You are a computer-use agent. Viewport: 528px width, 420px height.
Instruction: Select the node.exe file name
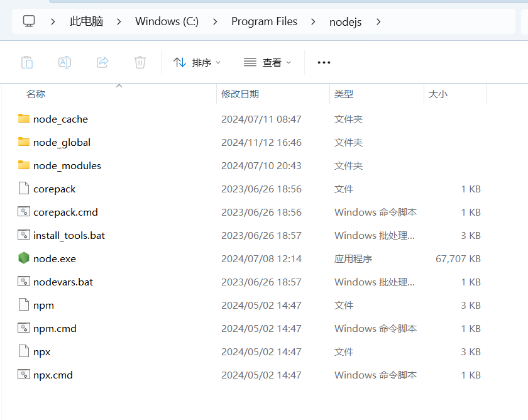click(x=55, y=258)
